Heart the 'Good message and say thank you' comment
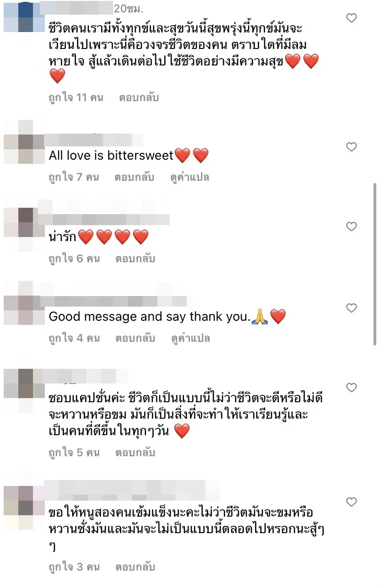The height and width of the screenshot is (588, 379). [x=351, y=308]
